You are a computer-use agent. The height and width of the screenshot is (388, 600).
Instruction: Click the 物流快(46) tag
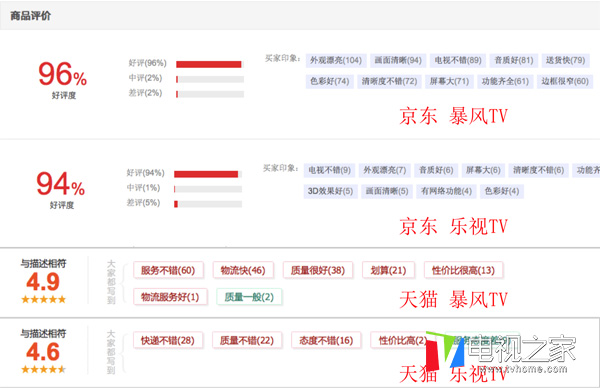tap(243, 271)
